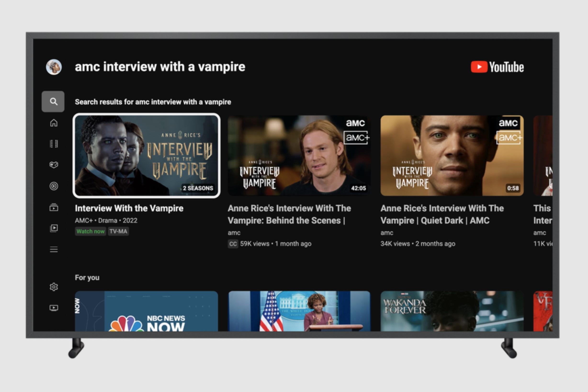Open your Library

53,228
